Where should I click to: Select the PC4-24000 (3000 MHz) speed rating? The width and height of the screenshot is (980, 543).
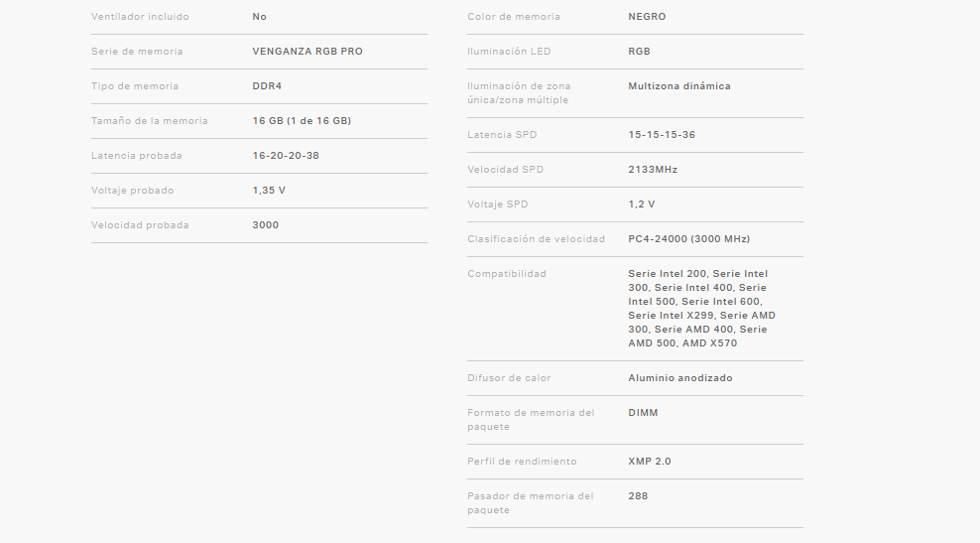[x=688, y=239]
